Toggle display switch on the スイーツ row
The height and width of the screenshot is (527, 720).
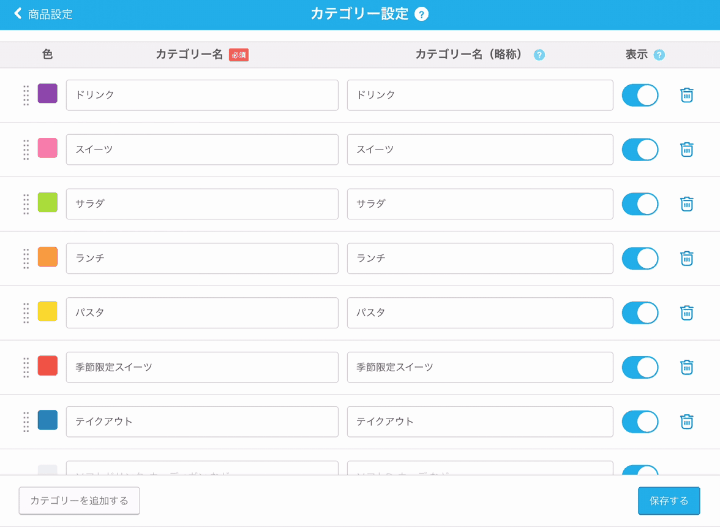(x=640, y=150)
